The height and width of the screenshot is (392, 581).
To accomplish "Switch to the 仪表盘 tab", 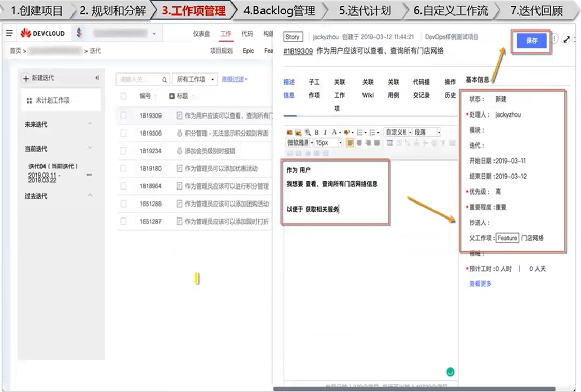I will [202, 33].
